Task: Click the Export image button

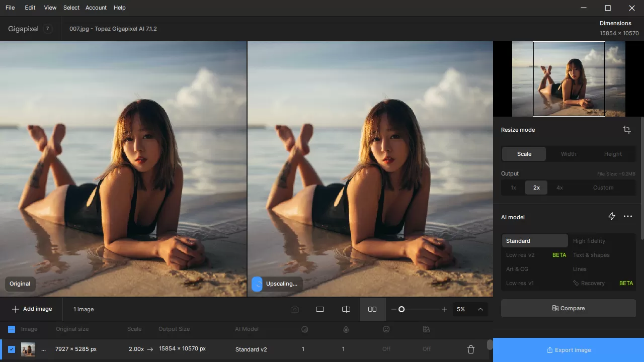Action: tap(569, 350)
